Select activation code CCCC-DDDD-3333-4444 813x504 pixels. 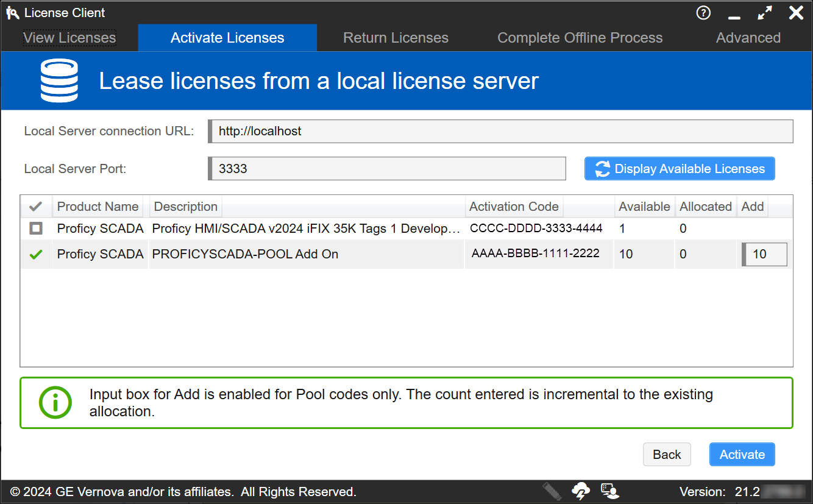[x=536, y=229]
